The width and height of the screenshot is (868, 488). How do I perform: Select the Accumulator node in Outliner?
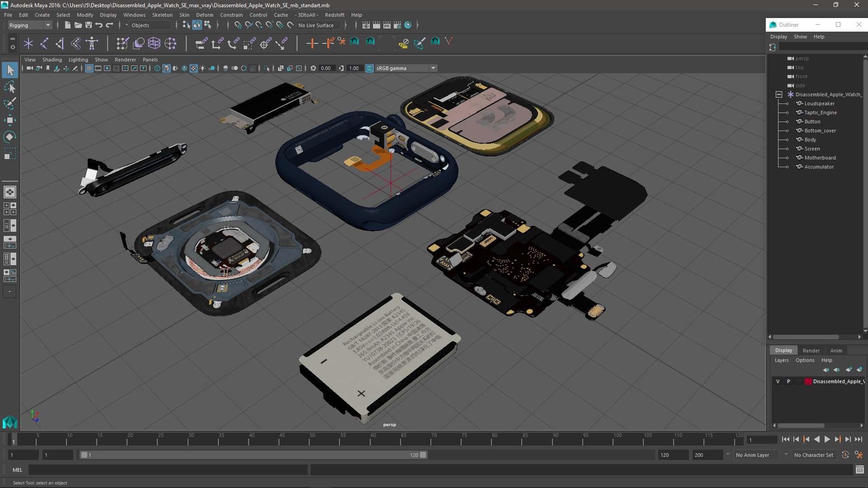(x=819, y=167)
